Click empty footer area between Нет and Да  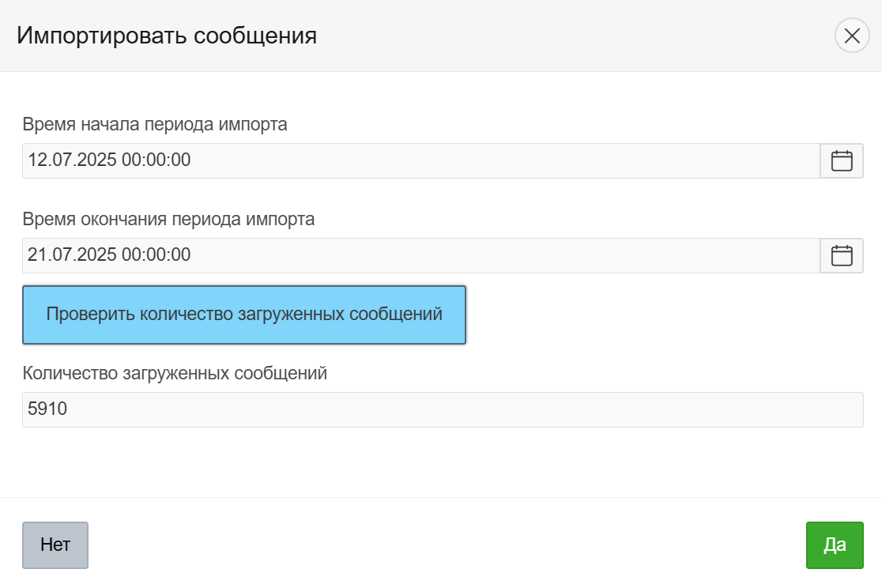click(x=443, y=545)
